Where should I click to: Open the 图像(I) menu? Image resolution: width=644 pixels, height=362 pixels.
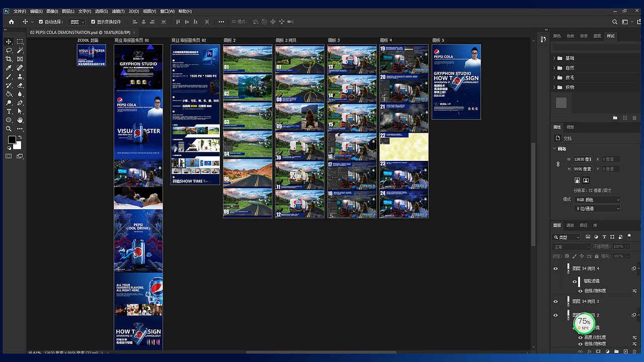click(52, 11)
